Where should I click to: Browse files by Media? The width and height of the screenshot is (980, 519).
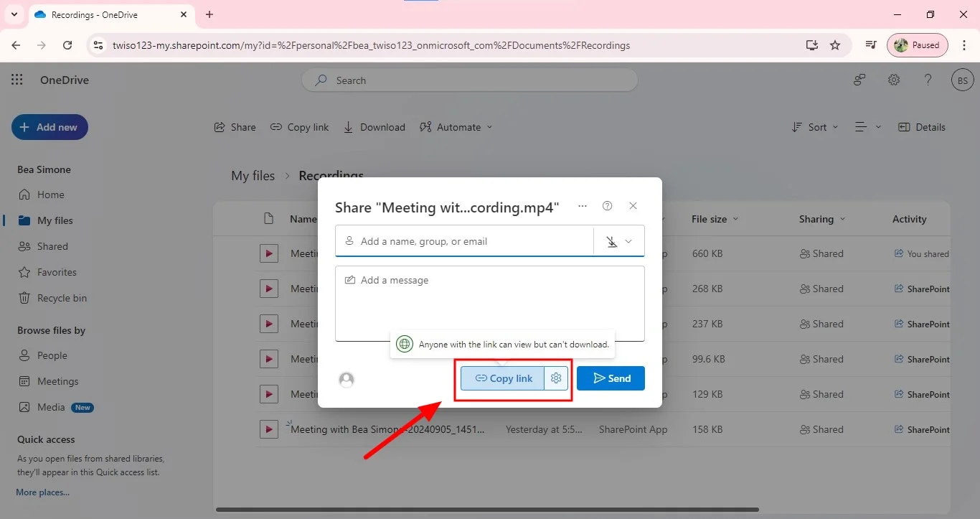pos(55,407)
